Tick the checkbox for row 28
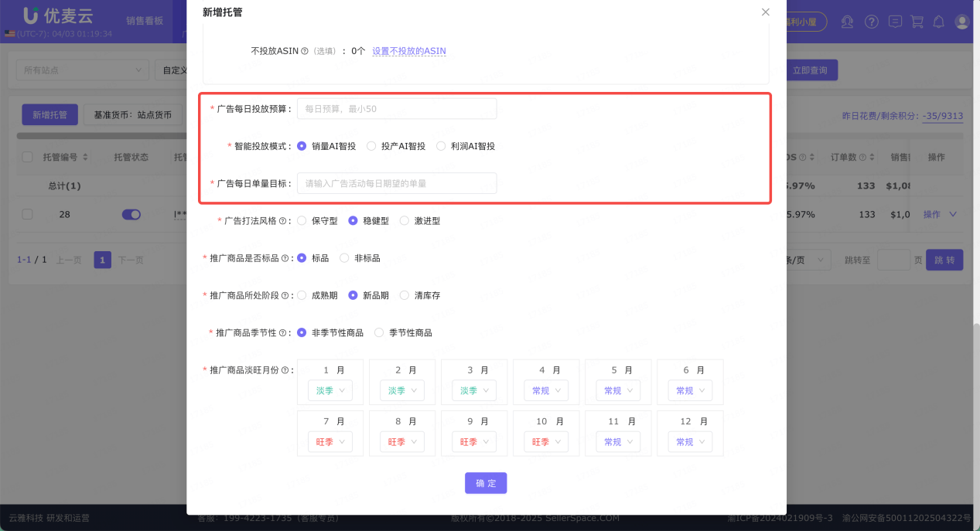 coord(27,214)
